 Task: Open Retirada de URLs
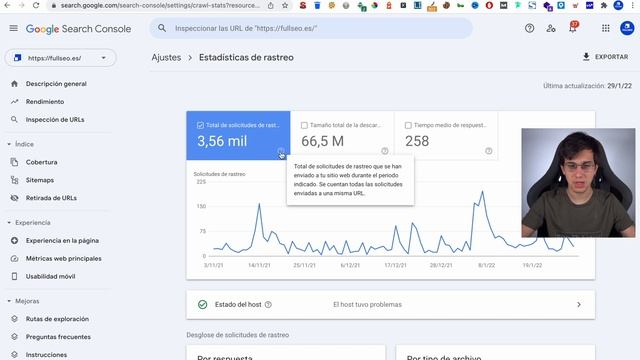pyautogui.click(x=51, y=198)
